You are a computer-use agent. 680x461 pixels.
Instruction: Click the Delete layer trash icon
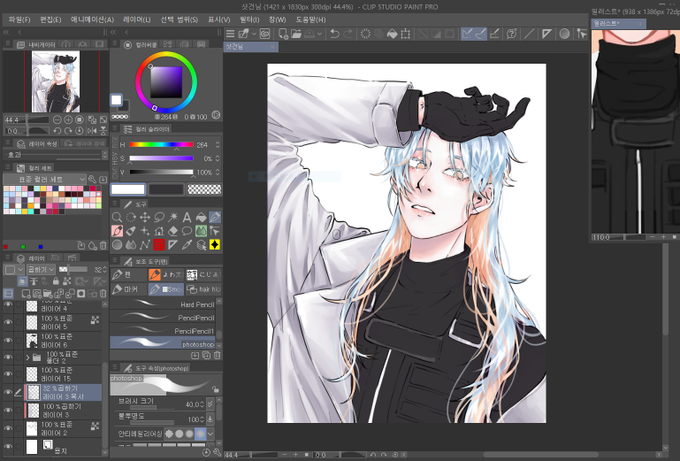(x=103, y=294)
